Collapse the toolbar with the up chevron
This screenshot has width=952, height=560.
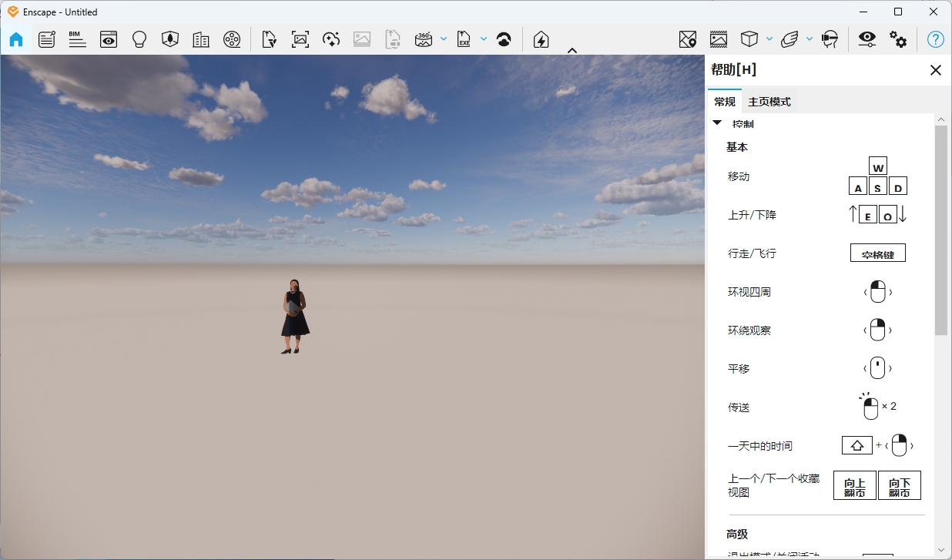point(572,51)
